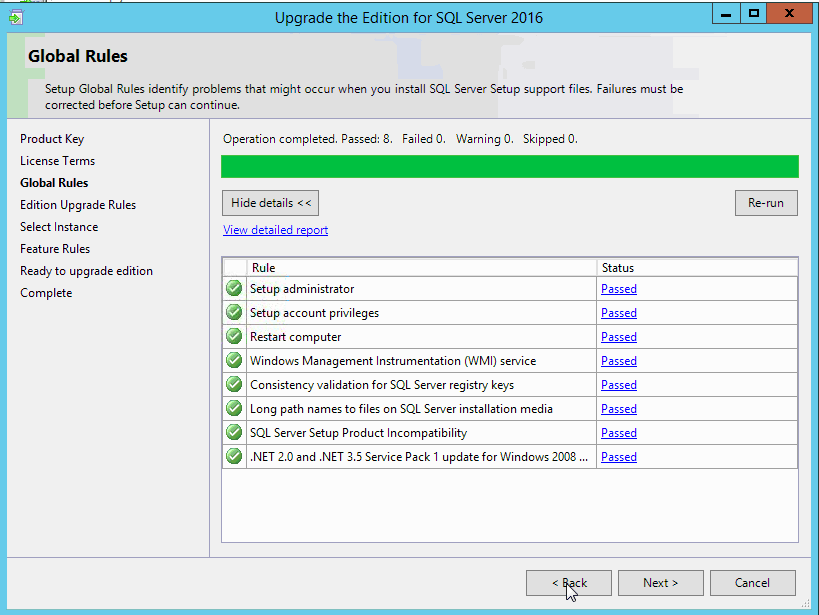Cancel the edition upgrade setup
This screenshot has height=615, width=819.
[753, 583]
